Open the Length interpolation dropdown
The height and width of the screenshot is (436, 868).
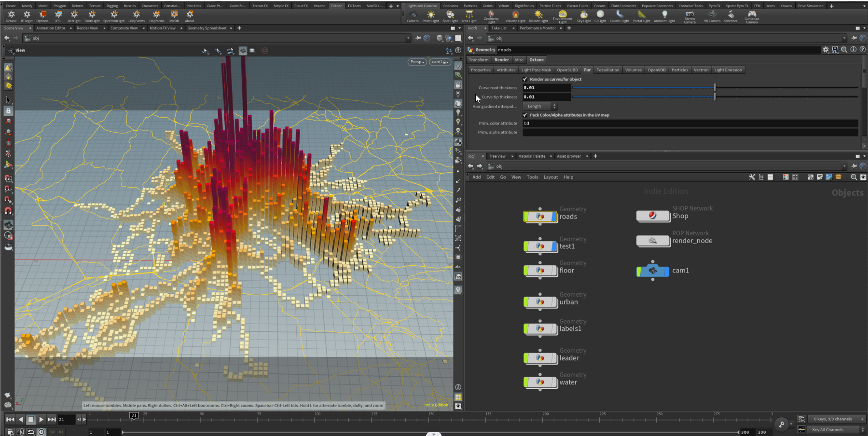(x=539, y=106)
